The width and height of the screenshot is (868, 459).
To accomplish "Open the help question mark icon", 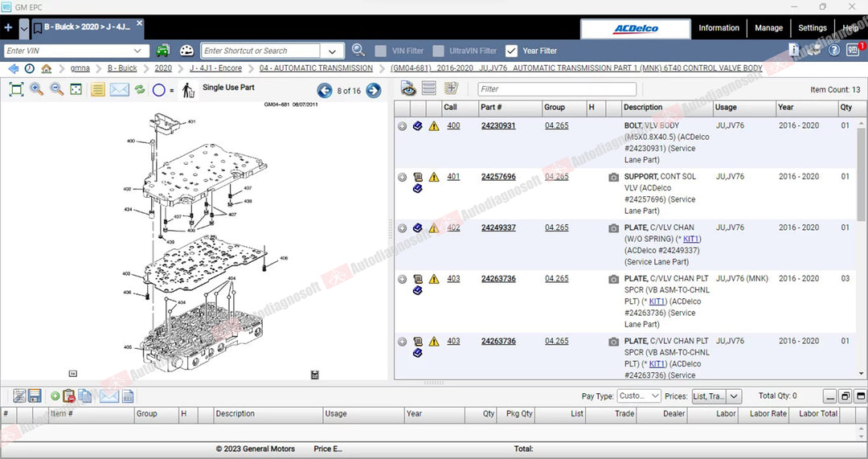I will (834, 50).
